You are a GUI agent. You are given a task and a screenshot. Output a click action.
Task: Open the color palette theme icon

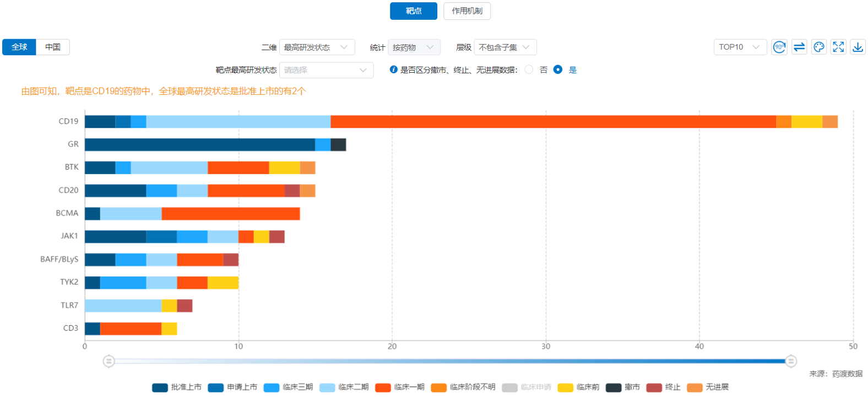tap(819, 47)
